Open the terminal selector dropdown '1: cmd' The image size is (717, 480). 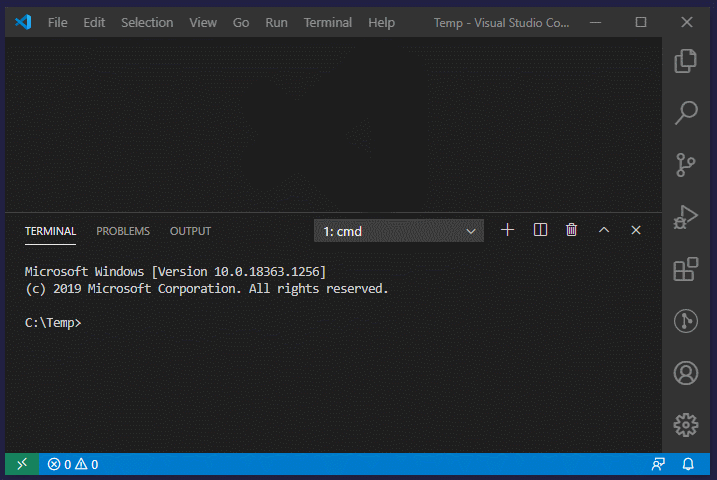coord(399,231)
